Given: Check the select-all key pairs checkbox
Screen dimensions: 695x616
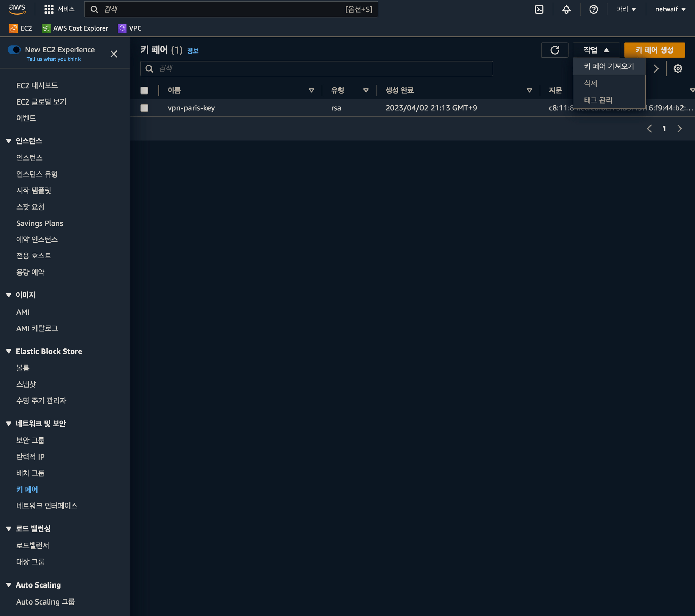Looking at the screenshot, I should pos(144,90).
